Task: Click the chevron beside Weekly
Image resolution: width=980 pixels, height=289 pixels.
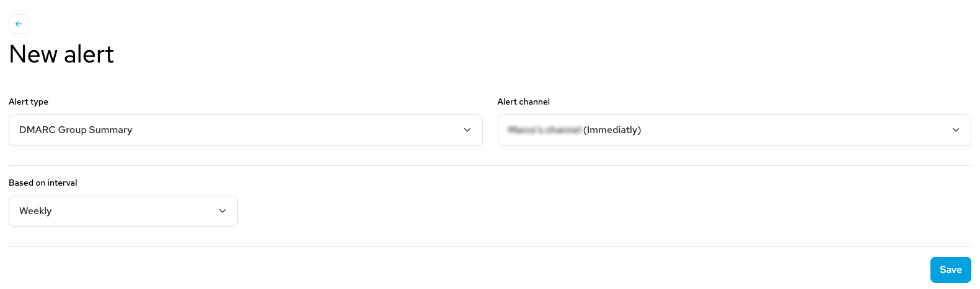Action: tap(223, 211)
